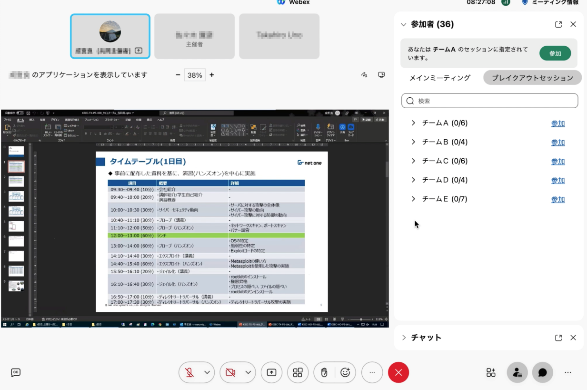The height and width of the screenshot is (390, 587).
Task: Expand チームA (0/6) row
Action: (413, 123)
